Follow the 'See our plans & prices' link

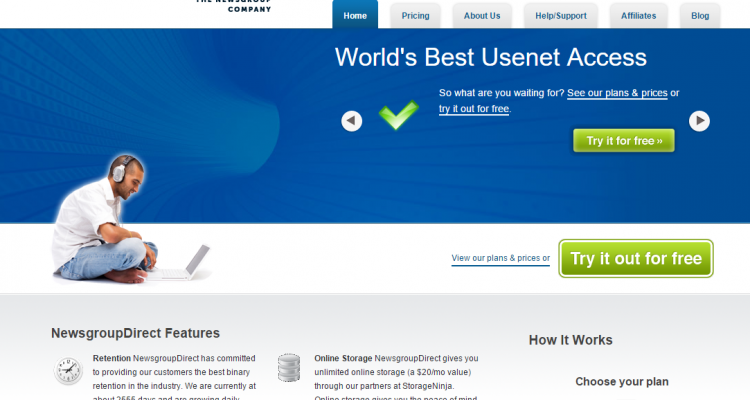617,93
